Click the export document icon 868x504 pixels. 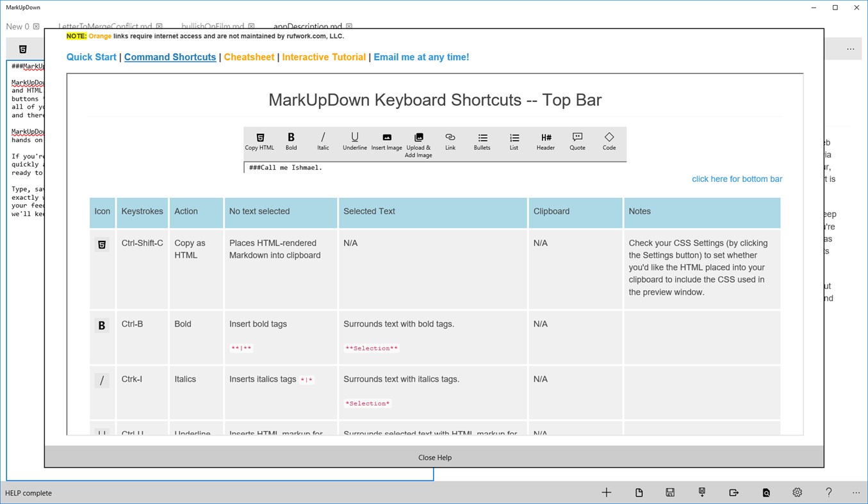733,492
